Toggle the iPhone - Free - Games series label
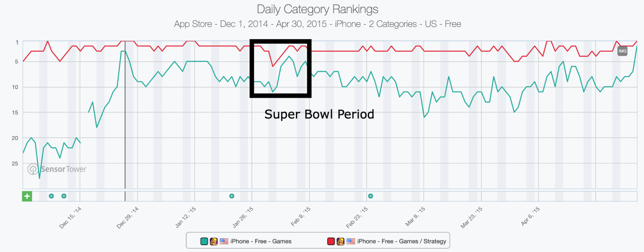The width and height of the screenshot is (644, 252). point(261,241)
